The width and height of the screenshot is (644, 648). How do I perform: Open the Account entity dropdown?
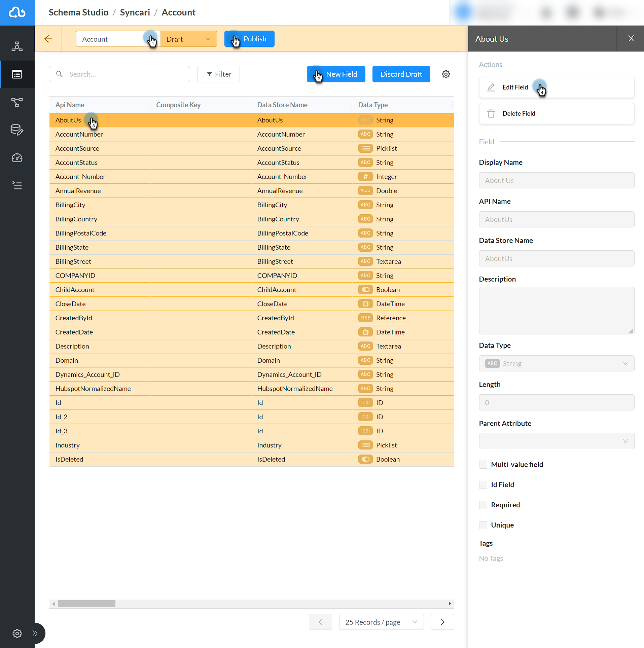coord(118,39)
